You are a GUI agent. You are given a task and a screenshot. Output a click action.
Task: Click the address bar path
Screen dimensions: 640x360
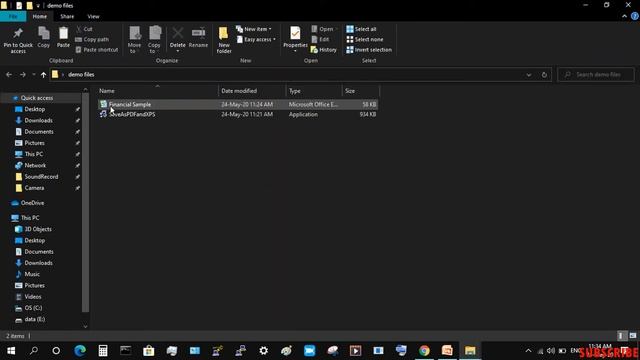(81, 75)
